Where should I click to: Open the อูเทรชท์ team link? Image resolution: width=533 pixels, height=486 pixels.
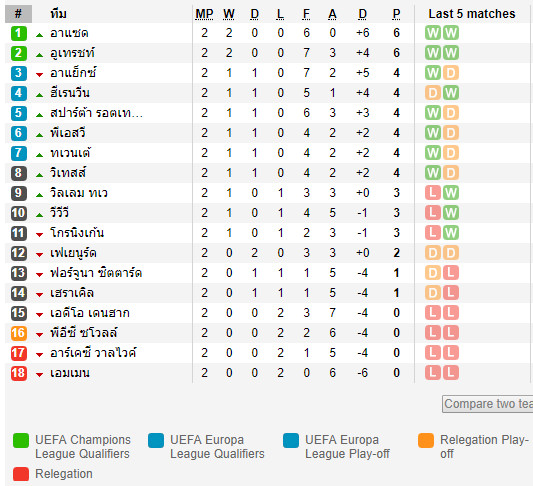tap(72, 53)
